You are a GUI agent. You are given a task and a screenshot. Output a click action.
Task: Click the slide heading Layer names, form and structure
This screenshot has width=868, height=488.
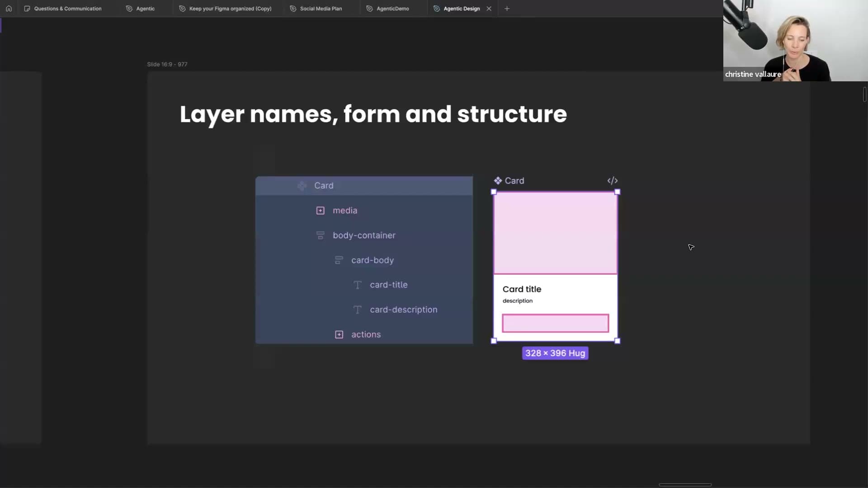click(x=373, y=114)
